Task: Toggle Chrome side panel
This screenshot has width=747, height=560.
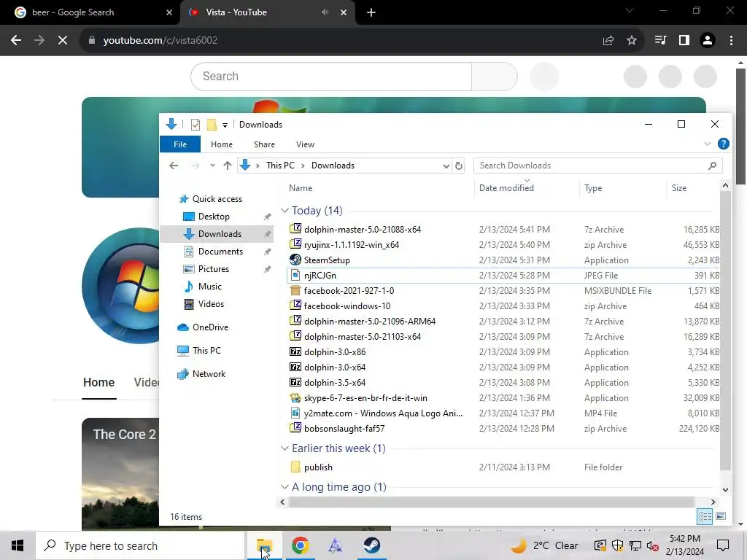Action: point(684,41)
